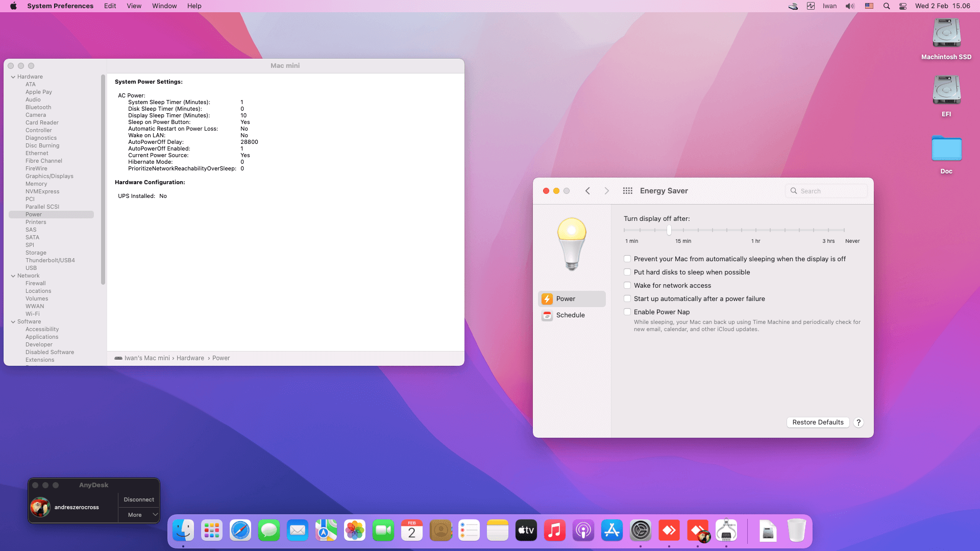980x551 pixels.
Task: Click the display sleep slider at 1 hr mark
Action: pos(756,230)
